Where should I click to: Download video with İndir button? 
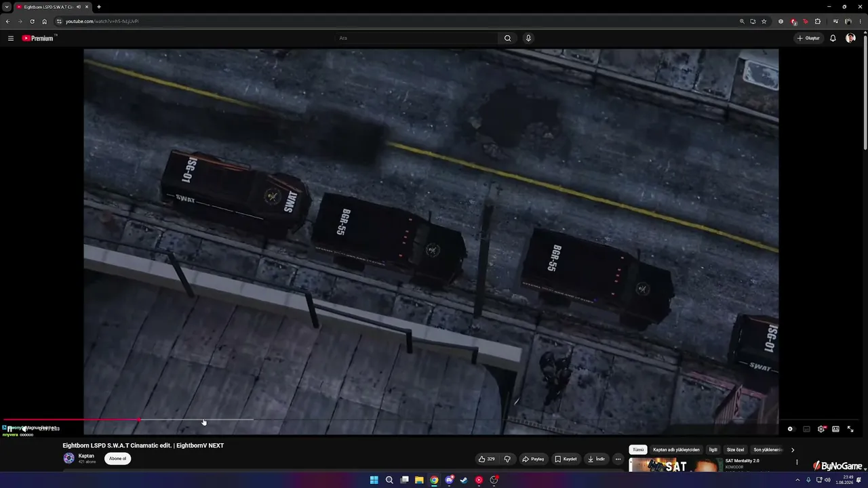597,459
